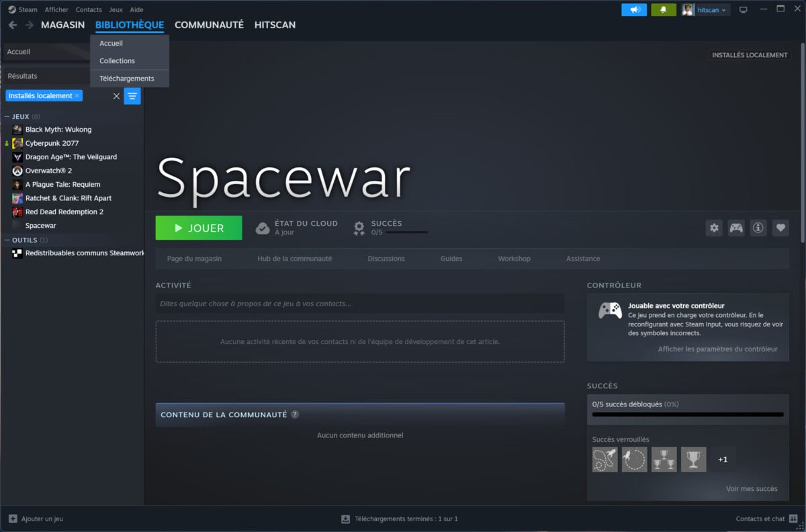Open the Aide menu

tap(136, 10)
